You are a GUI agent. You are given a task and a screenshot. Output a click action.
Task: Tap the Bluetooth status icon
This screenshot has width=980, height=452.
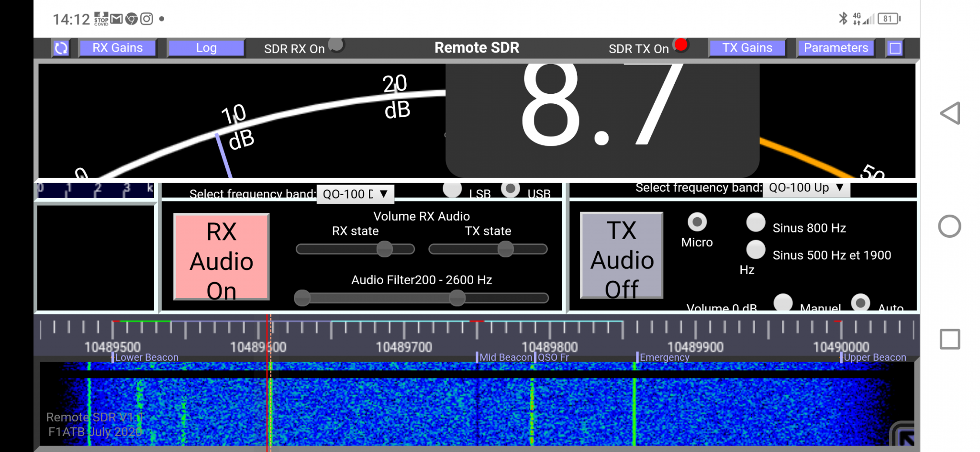point(843,18)
